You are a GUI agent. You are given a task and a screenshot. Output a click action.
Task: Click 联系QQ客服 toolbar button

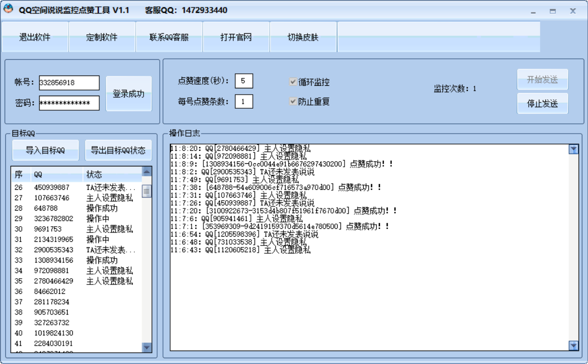coord(169,37)
